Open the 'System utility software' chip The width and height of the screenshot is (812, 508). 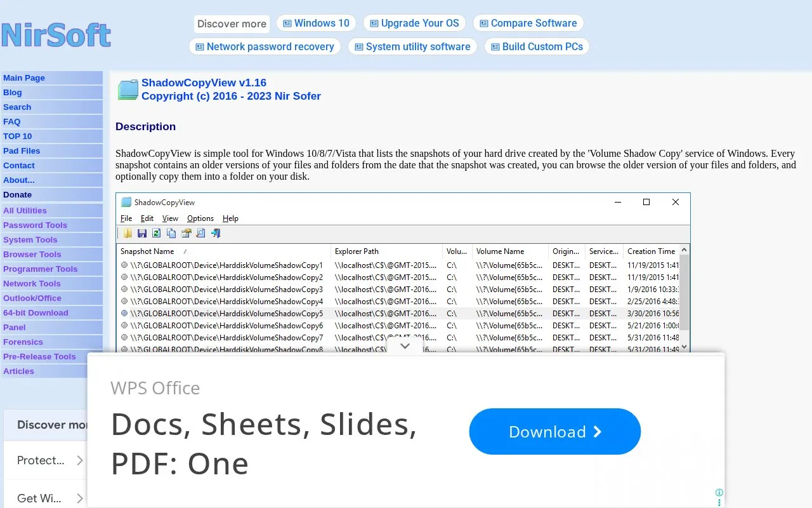tap(412, 47)
